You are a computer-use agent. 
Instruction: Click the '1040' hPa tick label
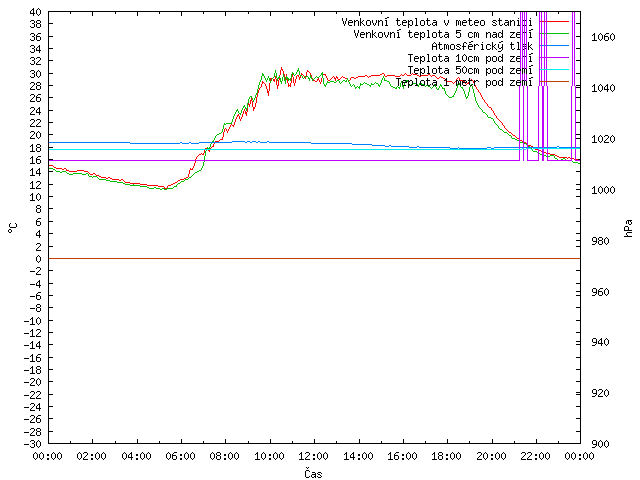pos(603,88)
